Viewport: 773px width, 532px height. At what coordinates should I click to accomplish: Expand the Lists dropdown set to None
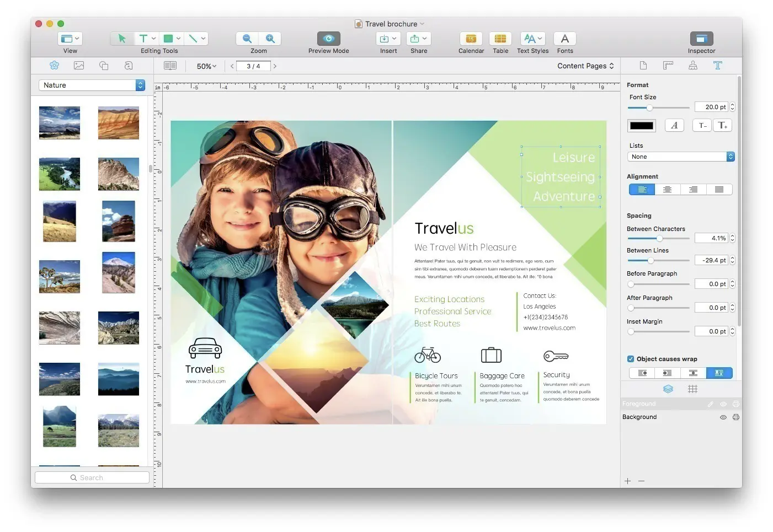click(680, 157)
